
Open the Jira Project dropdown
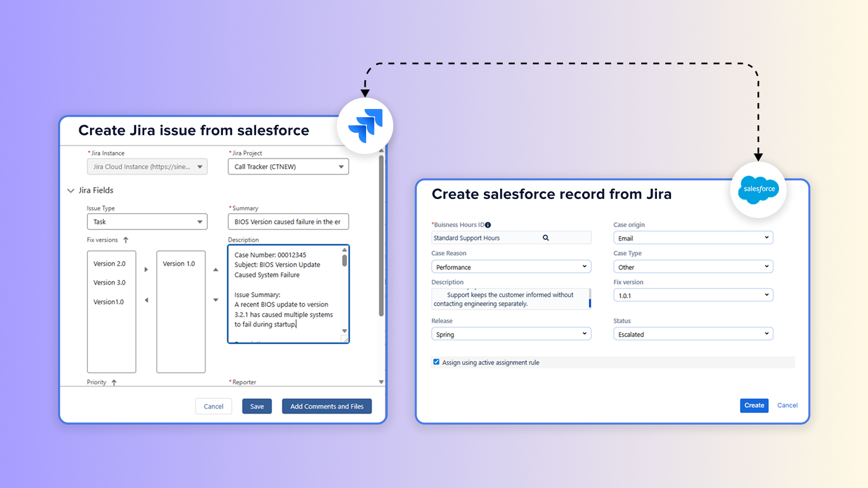(x=288, y=166)
